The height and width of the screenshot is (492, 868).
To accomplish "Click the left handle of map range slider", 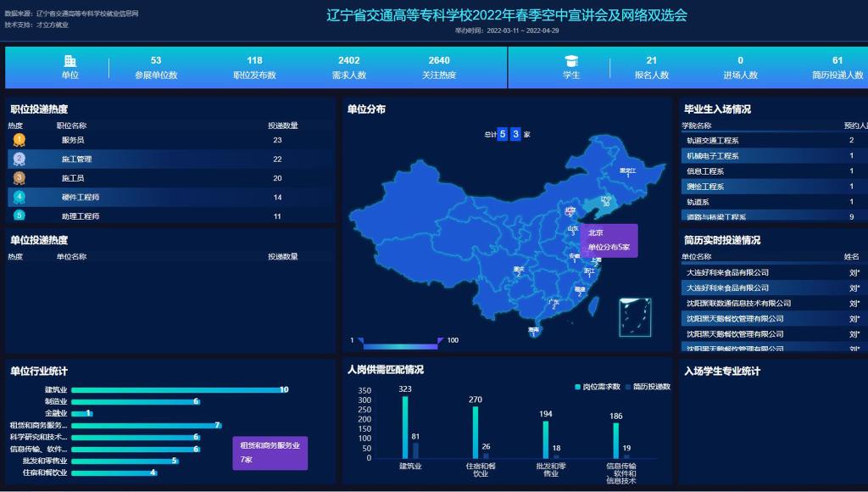I will point(361,341).
